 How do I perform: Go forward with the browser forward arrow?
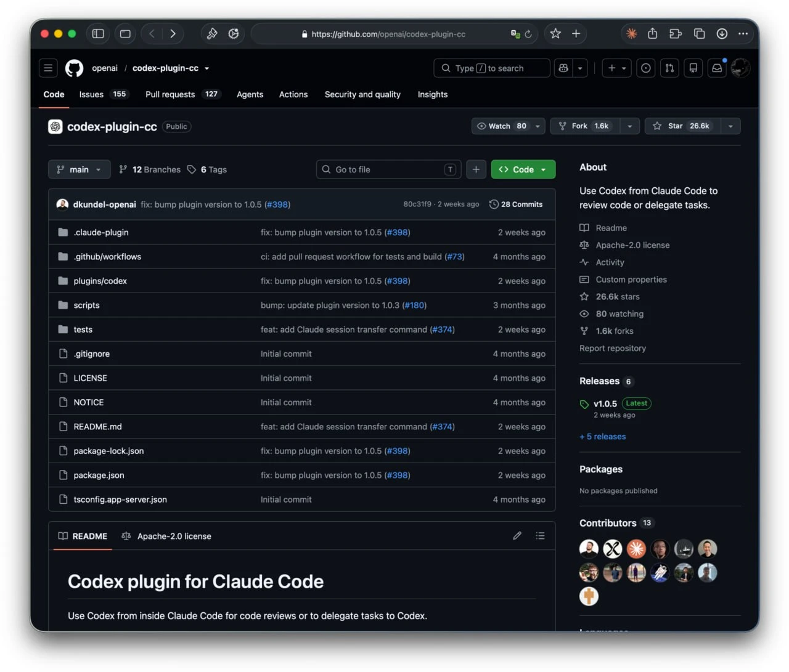[x=173, y=34]
